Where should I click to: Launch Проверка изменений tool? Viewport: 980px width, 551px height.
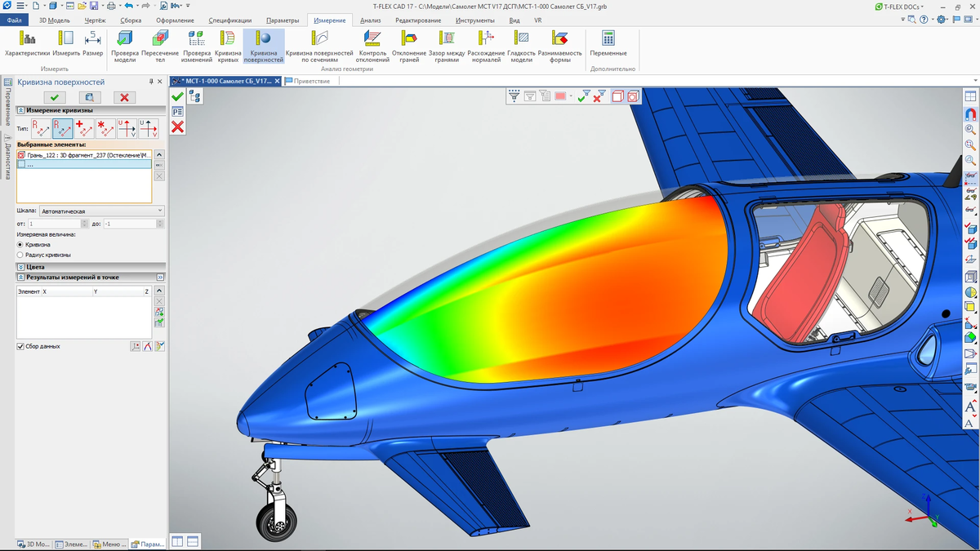pyautogui.click(x=197, y=47)
